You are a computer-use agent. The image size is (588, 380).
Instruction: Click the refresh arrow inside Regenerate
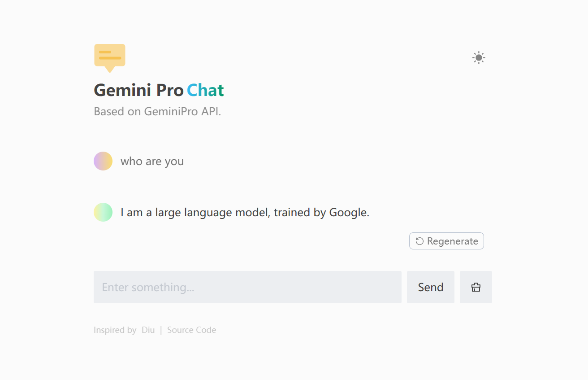click(419, 241)
